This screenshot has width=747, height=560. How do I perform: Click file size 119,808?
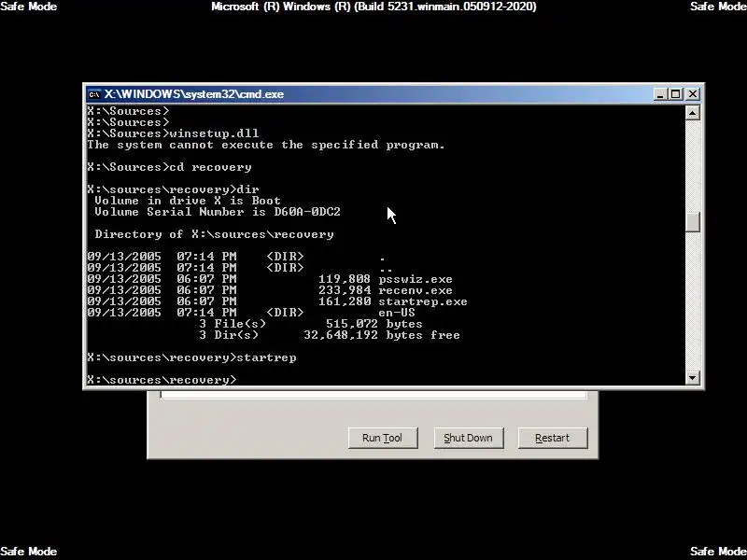pos(345,279)
